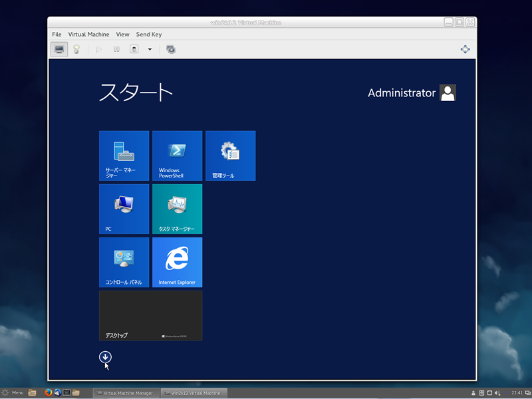Open the folder launcher next to terminal

(x=76, y=392)
